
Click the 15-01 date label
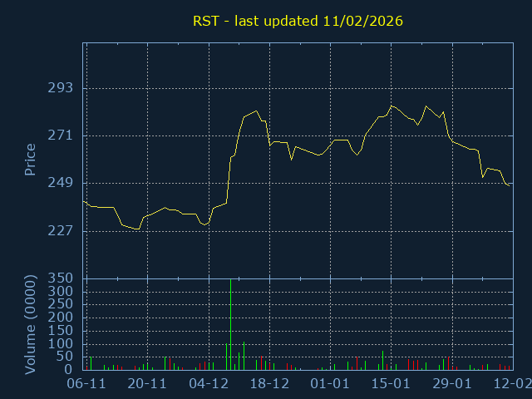(391, 384)
